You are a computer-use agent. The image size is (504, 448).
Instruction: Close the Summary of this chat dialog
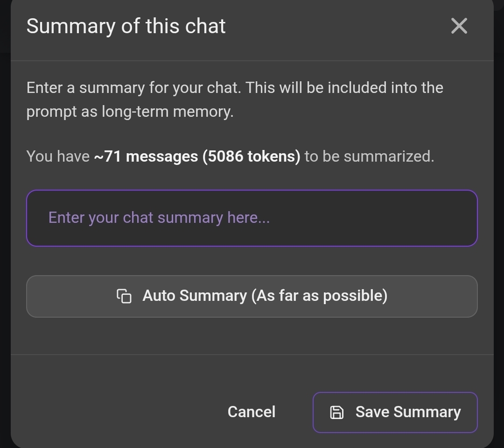click(459, 26)
